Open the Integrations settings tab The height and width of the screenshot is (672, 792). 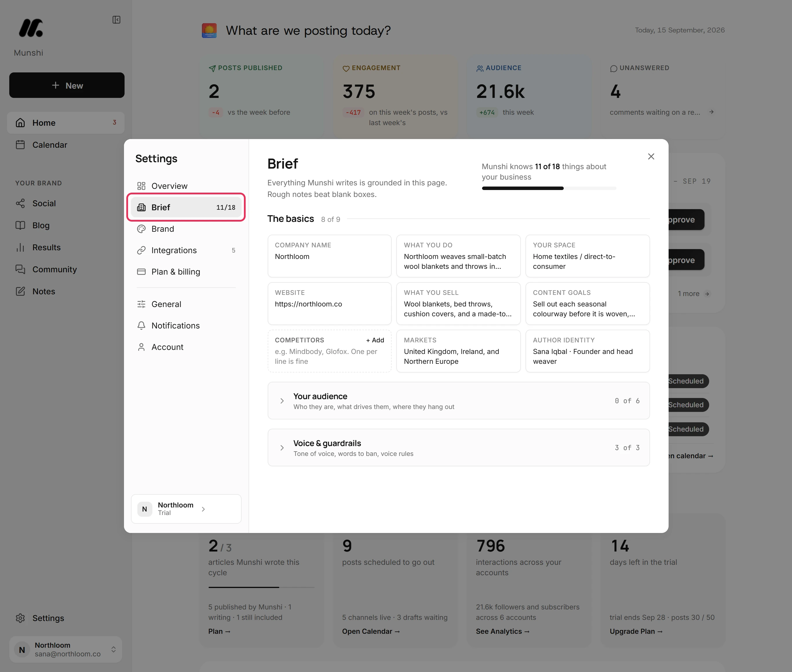point(186,250)
